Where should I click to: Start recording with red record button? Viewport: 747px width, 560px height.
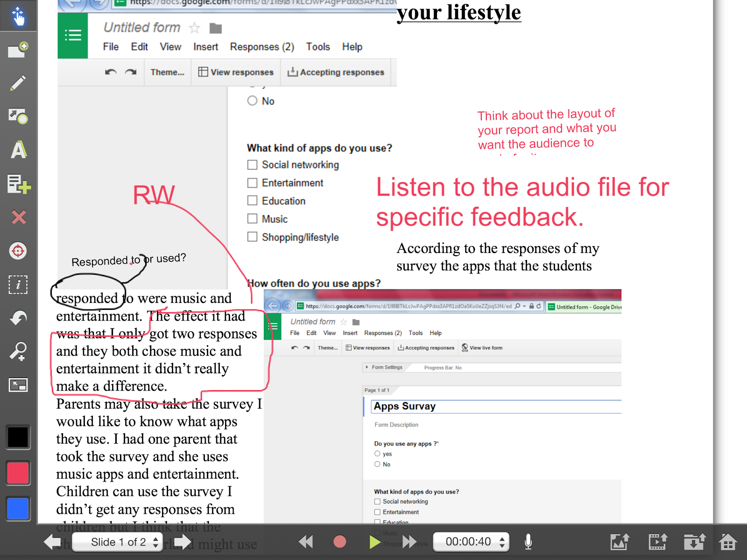[x=340, y=542]
